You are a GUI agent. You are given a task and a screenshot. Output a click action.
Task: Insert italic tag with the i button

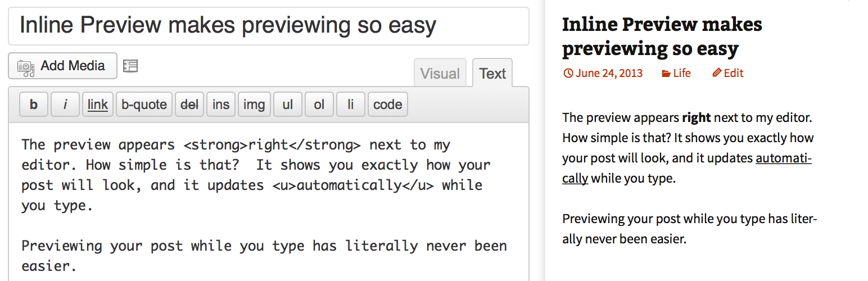65,105
